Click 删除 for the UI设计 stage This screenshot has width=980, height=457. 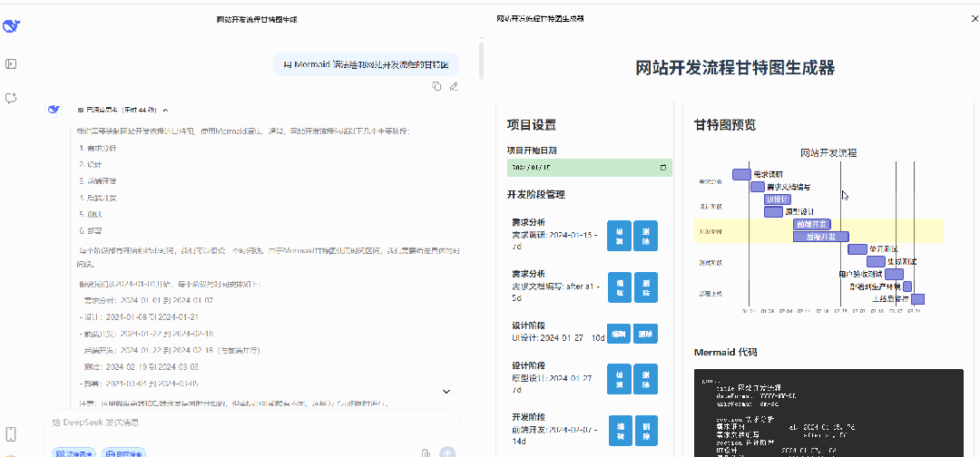[646, 334]
